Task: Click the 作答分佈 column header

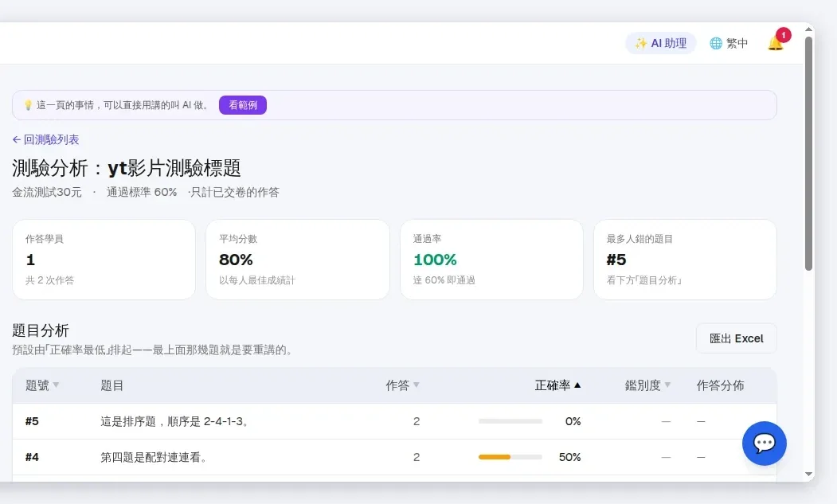Action: click(x=720, y=385)
